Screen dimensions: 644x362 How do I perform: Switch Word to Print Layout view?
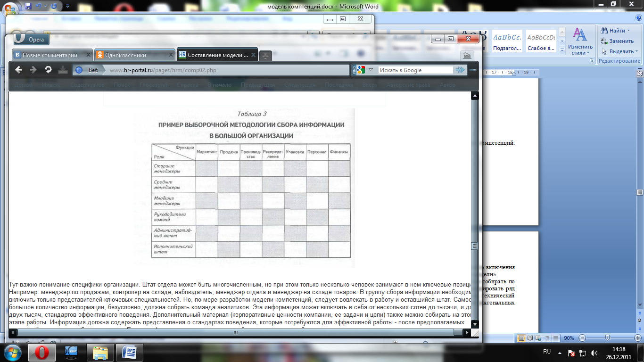(522, 338)
